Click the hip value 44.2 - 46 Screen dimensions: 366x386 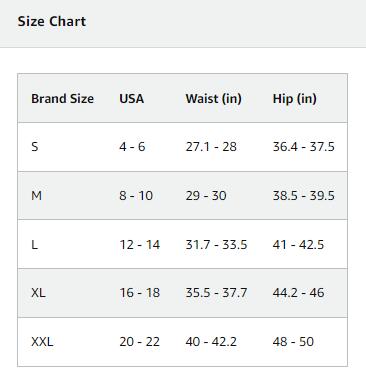click(298, 293)
